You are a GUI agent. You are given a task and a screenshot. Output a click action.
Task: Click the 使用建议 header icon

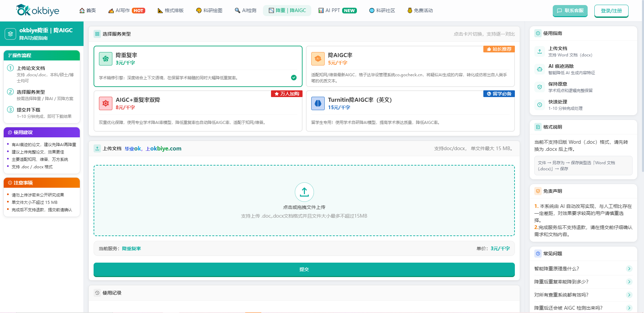click(x=10, y=132)
